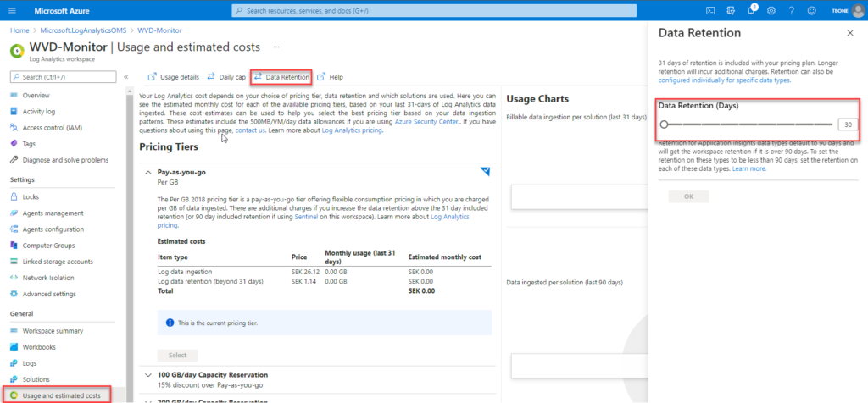
Task: Click the Logs icon in sidebar
Action: (x=14, y=363)
